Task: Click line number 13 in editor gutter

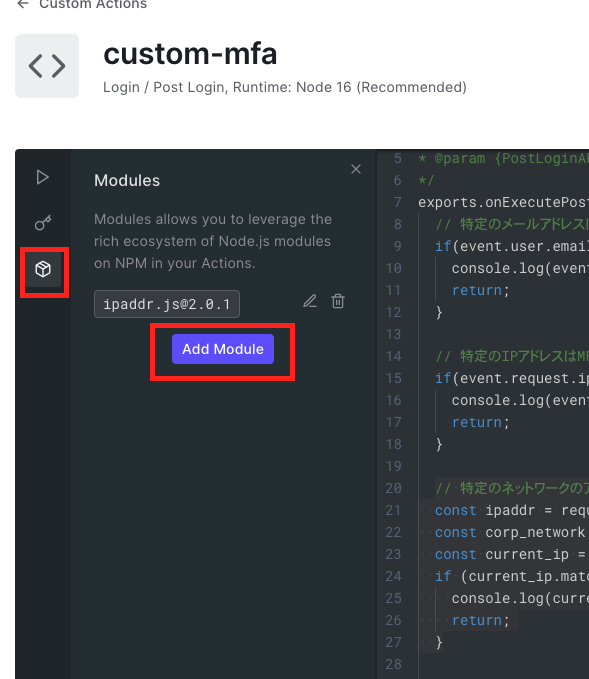Action: click(393, 334)
